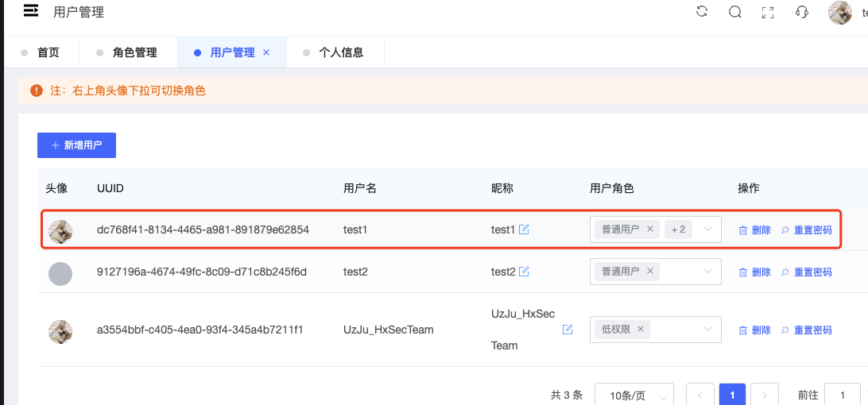Image resolution: width=868 pixels, height=405 pixels.
Task: Open the search icon in header
Action: (x=735, y=12)
